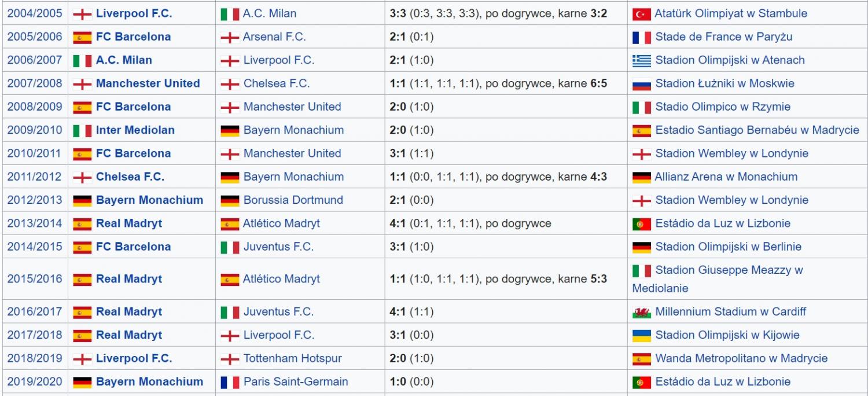Open the Wanda Metropolitano w Madrycie link
The width and height of the screenshot is (868, 396).
point(741,358)
